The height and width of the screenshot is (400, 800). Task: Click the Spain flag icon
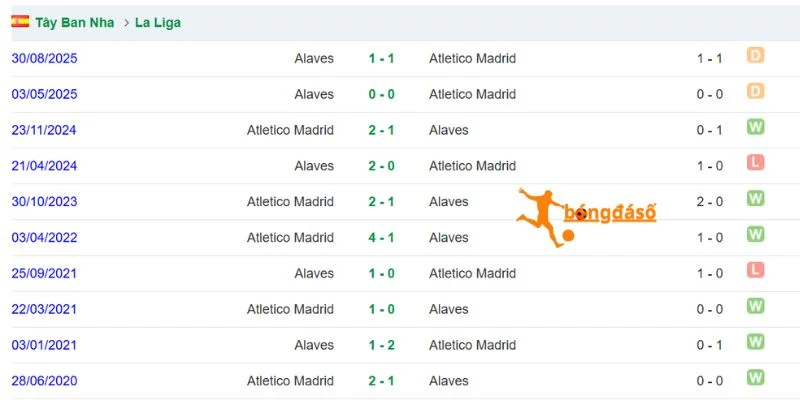point(20,22)
